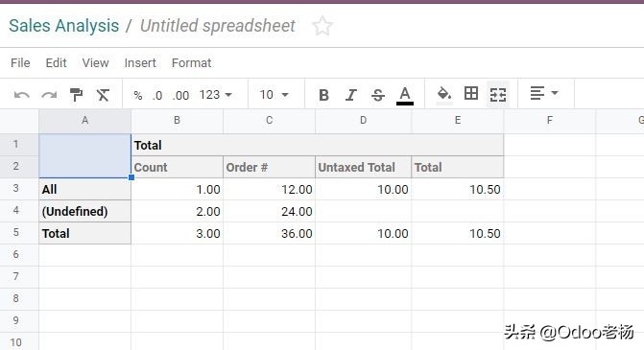Select the All row label cell
The height and width of the screenshot is (350, 644).
pyautogui.click(x=85, y=189)
